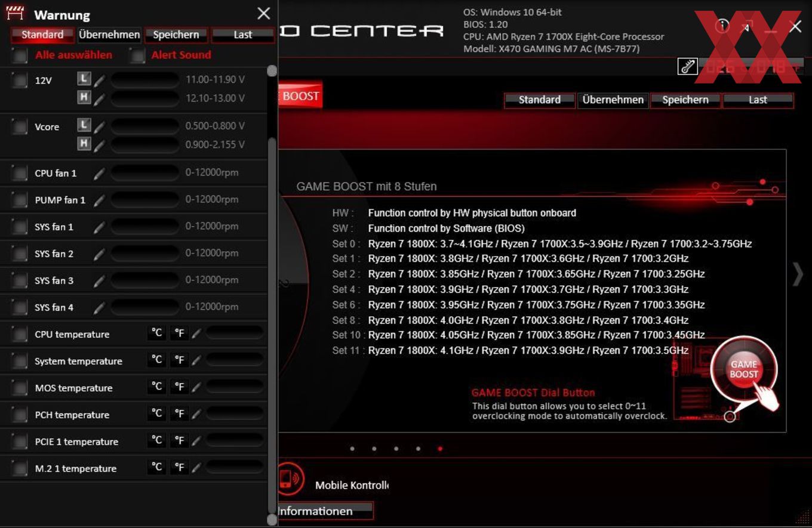Edit the Vcore low threshold pencil icon

(100, 126)
